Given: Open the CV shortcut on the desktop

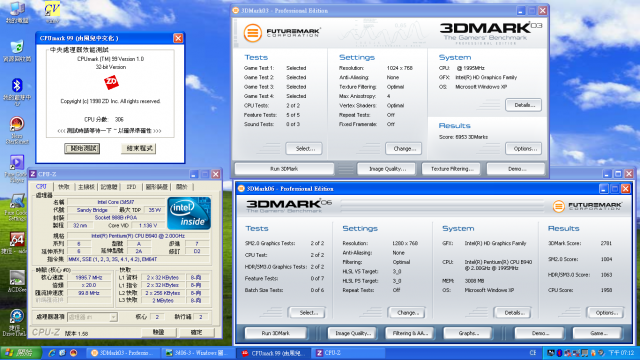Looking at the screenshot, I should tap(52, 12).
